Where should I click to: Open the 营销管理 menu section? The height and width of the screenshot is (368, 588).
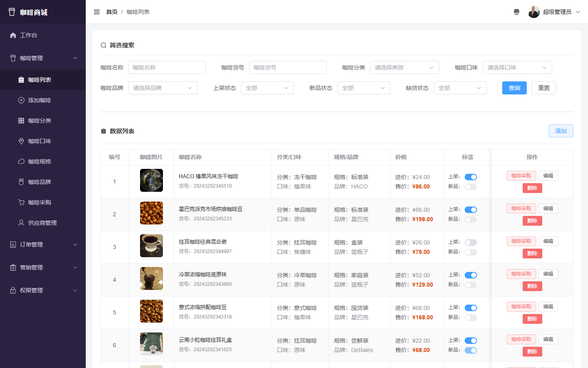tap(43, 267)
